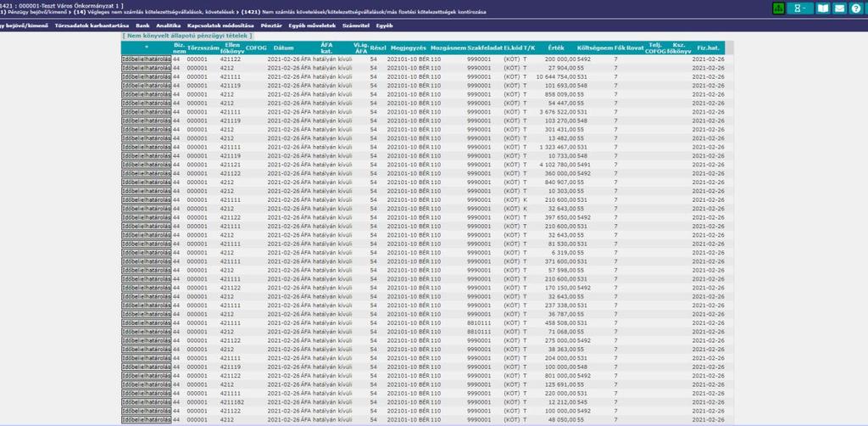Select the 6 319,00 value cell
The width and height of the screenshot is (868, 426).
click(x=564, y=252)
